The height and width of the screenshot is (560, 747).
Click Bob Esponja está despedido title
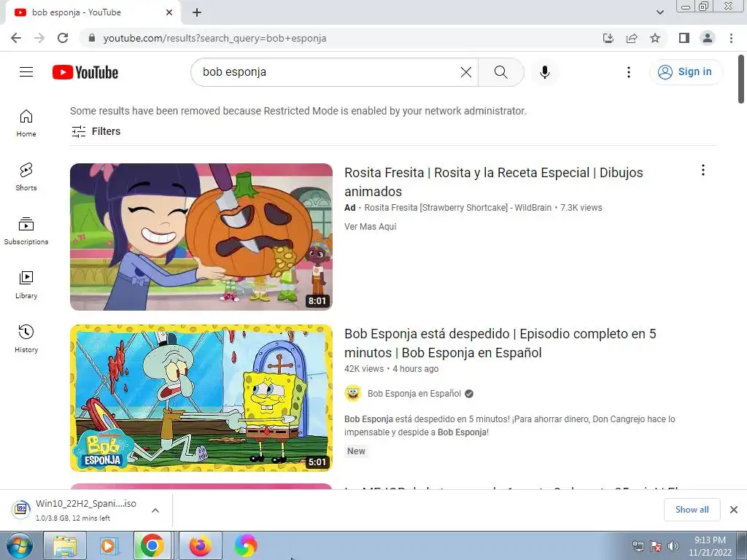pos(500,343)
